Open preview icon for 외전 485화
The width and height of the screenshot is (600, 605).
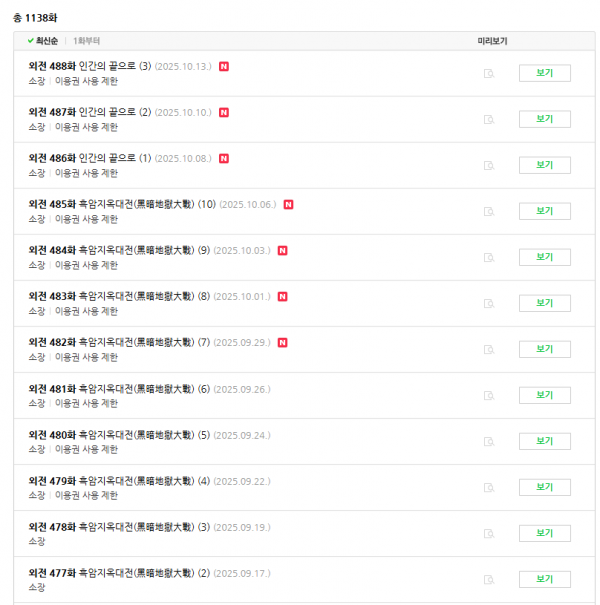[489, 212]
